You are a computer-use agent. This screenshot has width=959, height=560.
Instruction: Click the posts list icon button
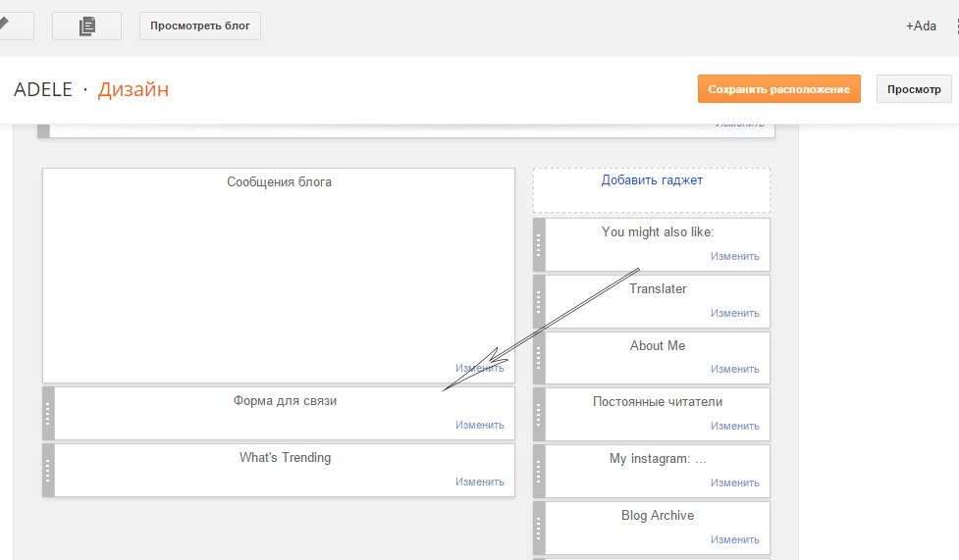pos(86,26)
